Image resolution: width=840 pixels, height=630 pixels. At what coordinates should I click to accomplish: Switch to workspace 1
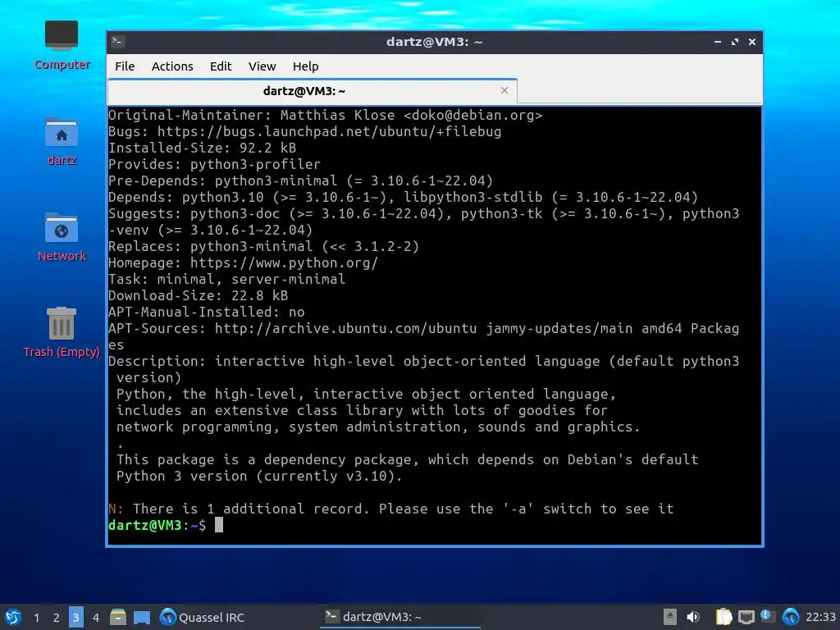(36, 618)
